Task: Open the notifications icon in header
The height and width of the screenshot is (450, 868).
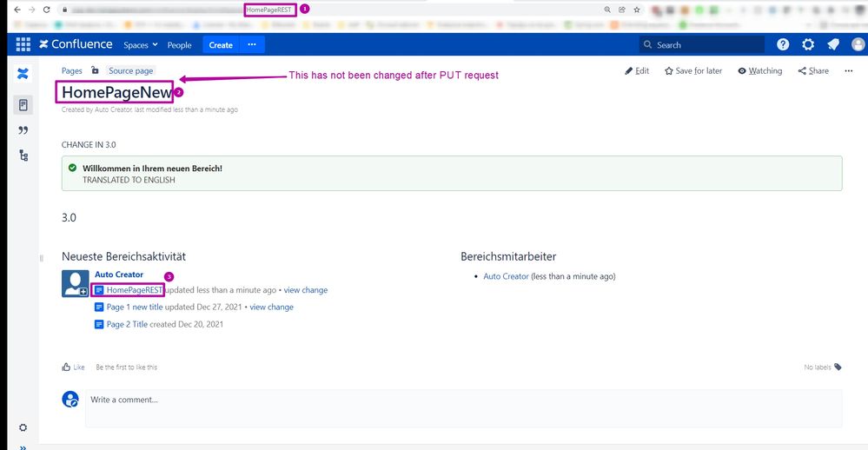Action: point(833,45)
